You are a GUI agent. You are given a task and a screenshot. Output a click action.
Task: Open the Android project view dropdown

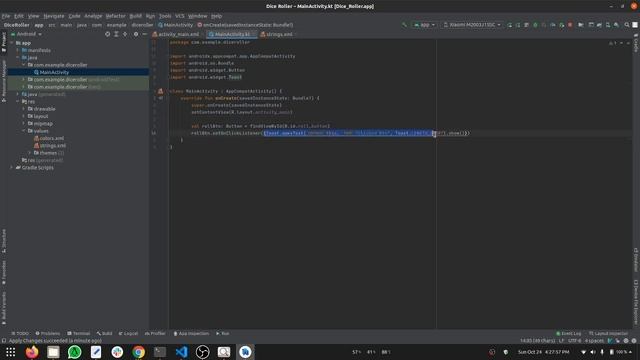point(26,34)
